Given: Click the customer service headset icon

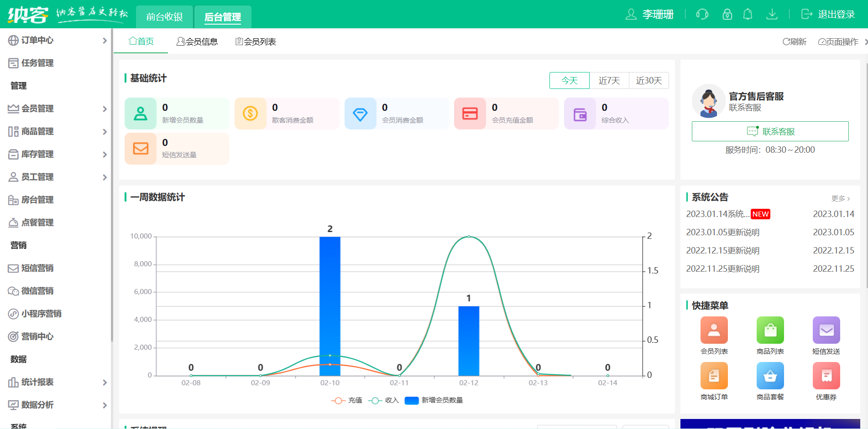Looking at the screenshot, I should (x=702, y=15).
